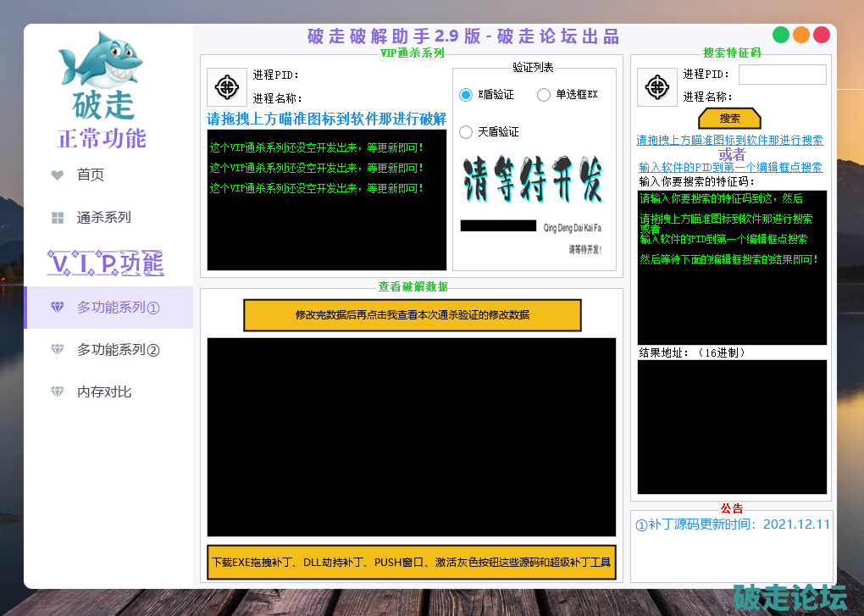Select the E盾验证 radio button
Image resolution: width=864 pixels, height=616 pixels.
pyautogui.click(x=466, y=95)
